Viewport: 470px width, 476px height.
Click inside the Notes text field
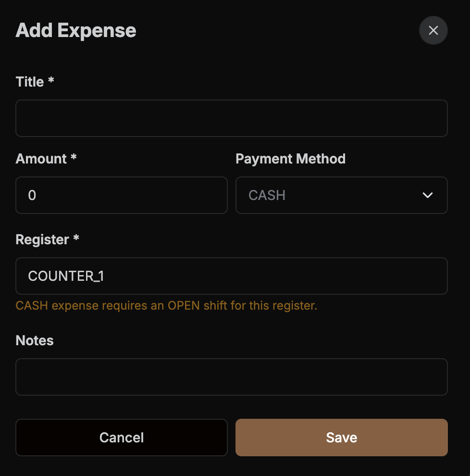coord(231,377)
